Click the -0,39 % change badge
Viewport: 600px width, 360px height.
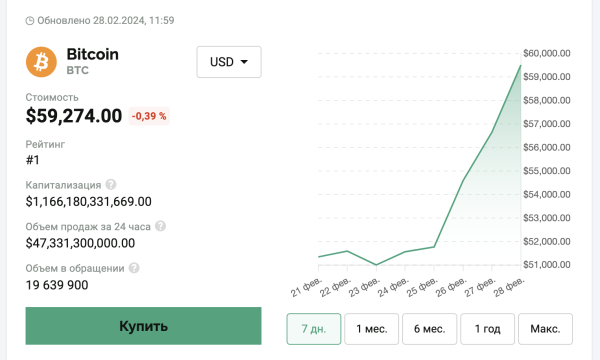tap(149, 116)
